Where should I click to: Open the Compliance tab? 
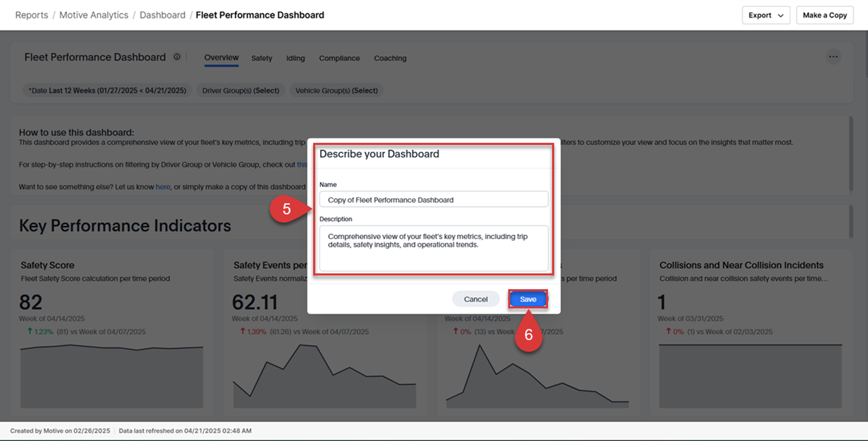pos(340,58)
